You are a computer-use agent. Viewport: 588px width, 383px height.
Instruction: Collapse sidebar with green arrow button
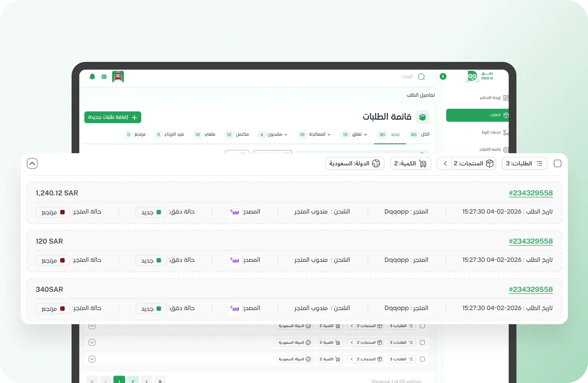tap(443, 77)
